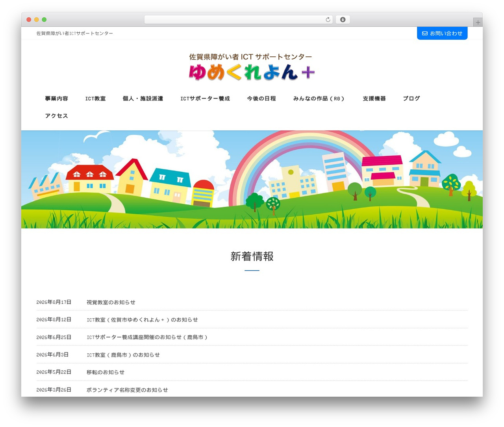504x427 pixels.
Task: Click the 新着情報 section heading
Action: click(x=252, y=256)
